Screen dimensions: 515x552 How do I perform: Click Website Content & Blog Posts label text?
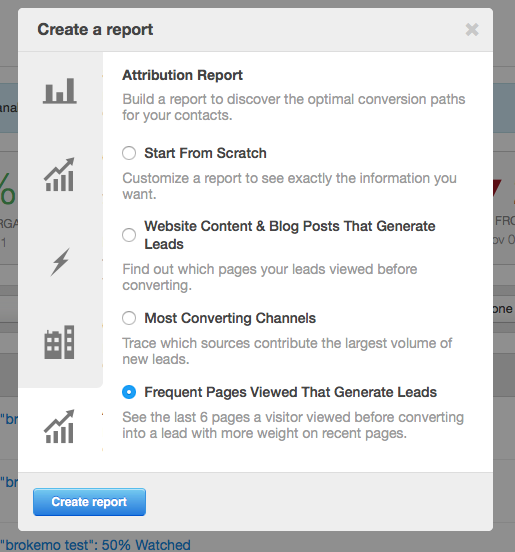[x=290, y=235]
